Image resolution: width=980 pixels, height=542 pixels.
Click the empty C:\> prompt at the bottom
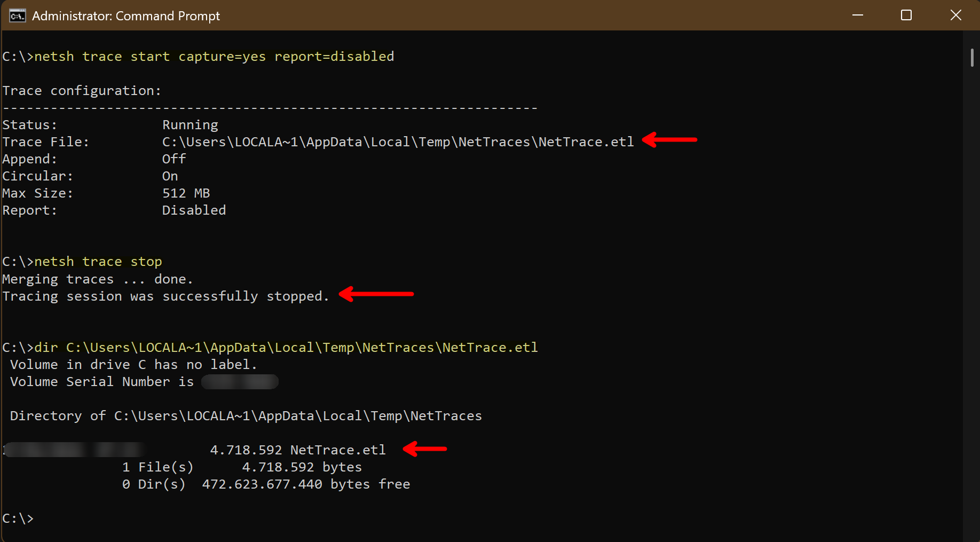coord(18,519)
